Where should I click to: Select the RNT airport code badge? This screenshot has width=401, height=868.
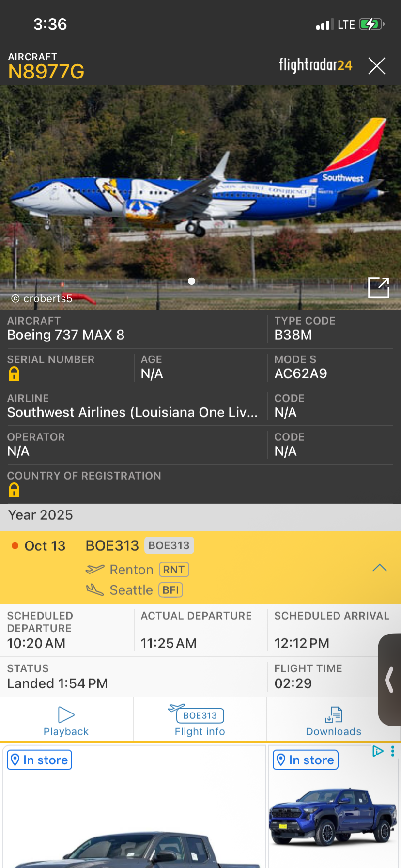coord(173,570)
